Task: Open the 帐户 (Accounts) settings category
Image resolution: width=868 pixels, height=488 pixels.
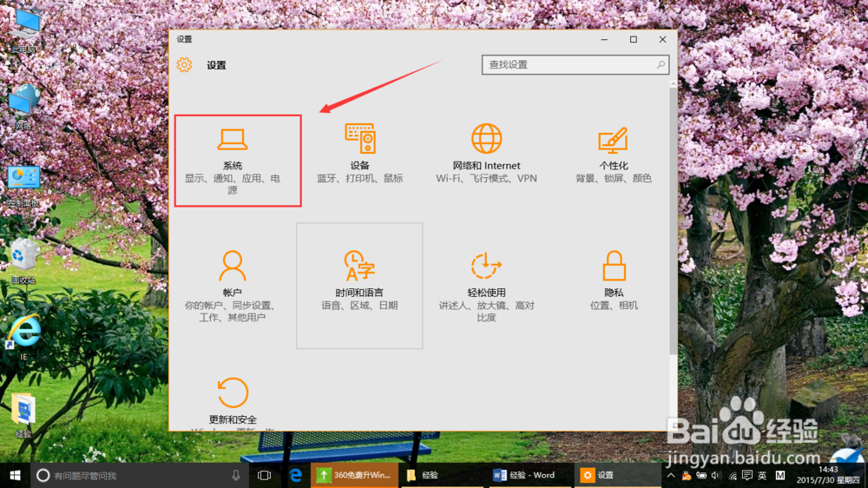Action: tap(233, 286)
